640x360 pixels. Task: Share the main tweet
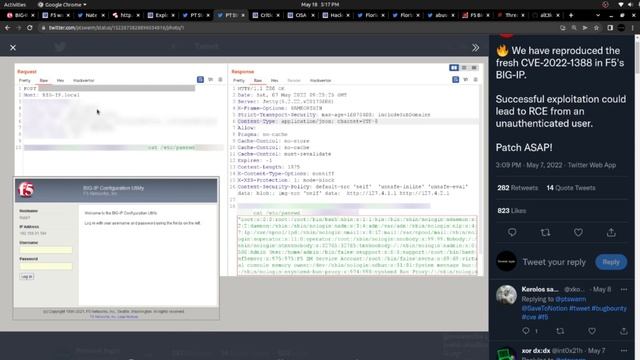[611, 232]
